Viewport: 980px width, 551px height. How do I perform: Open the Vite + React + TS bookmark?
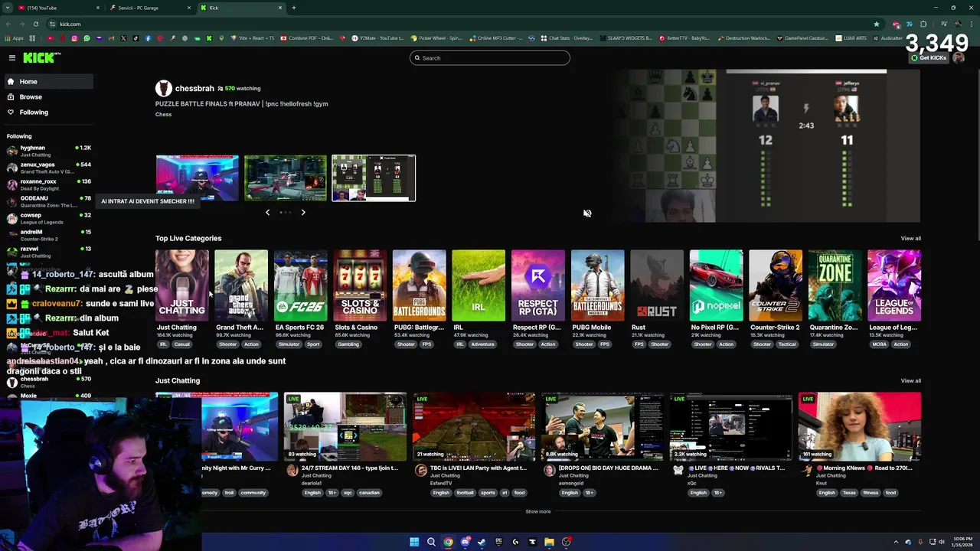pyautogui.click(x=253, y=38)
